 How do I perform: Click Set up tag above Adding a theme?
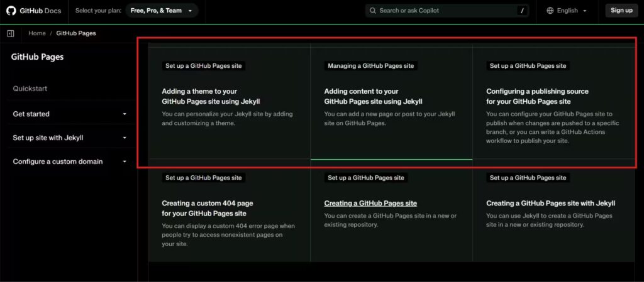click(204, 66)
